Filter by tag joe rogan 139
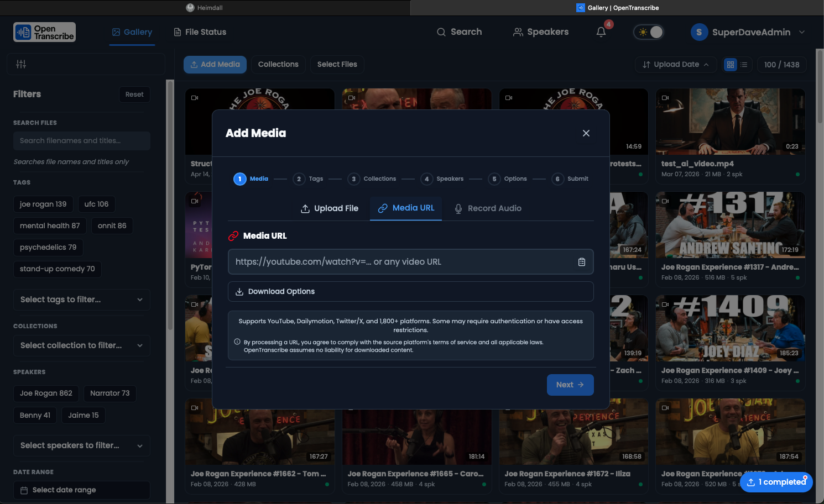Viewport: 824px width, 504px height. click(43, 204)
